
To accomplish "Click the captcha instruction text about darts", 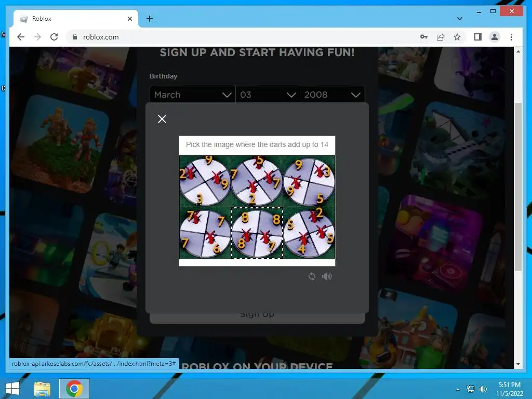I will (x=257, y=144).
